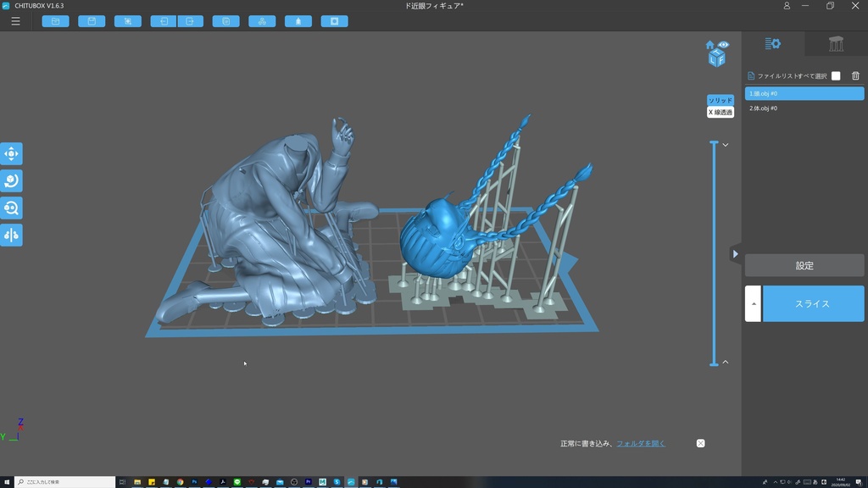Click the Hollow toolbar icon
868x488 pixels.
pyautogui.click(x=298, y=21)
